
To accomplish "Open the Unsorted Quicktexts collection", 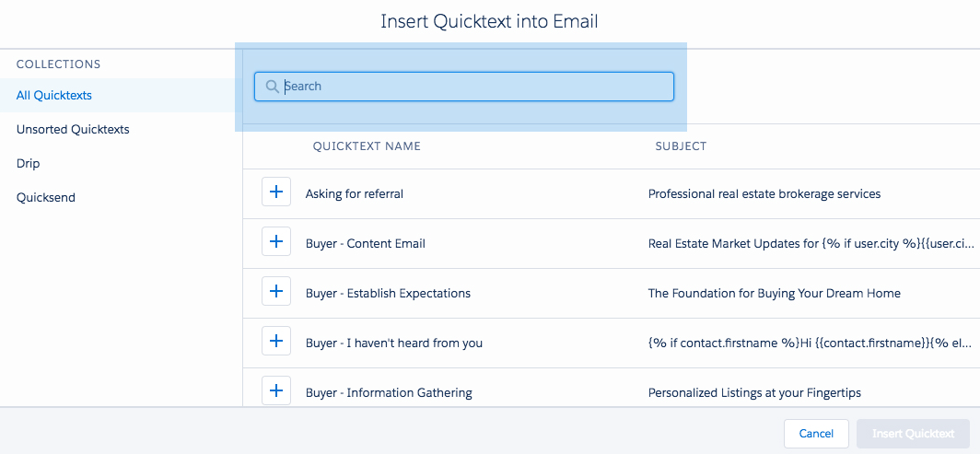I will 73,129.
